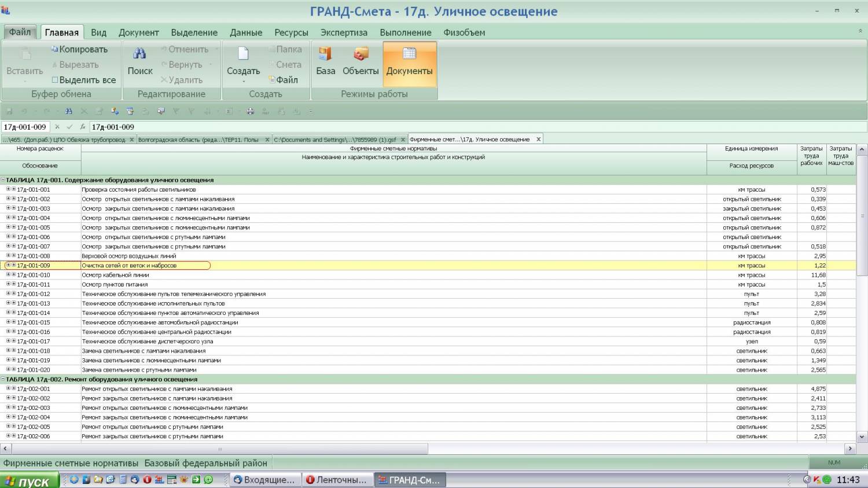
Task: Select Замена светильников с ртутными лампами row
Action: click(428, 370)
